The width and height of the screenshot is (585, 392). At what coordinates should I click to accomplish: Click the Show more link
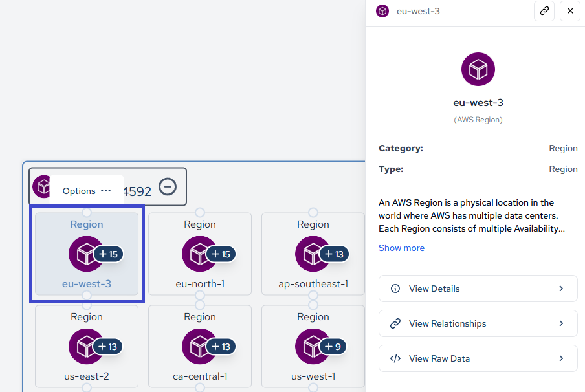click(x=401, y=248)
